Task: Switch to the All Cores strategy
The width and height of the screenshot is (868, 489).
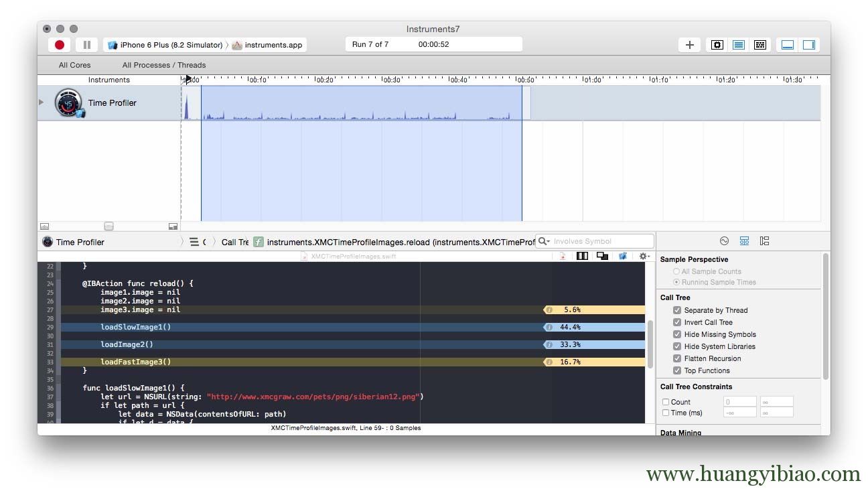Action: click(74, 65)
